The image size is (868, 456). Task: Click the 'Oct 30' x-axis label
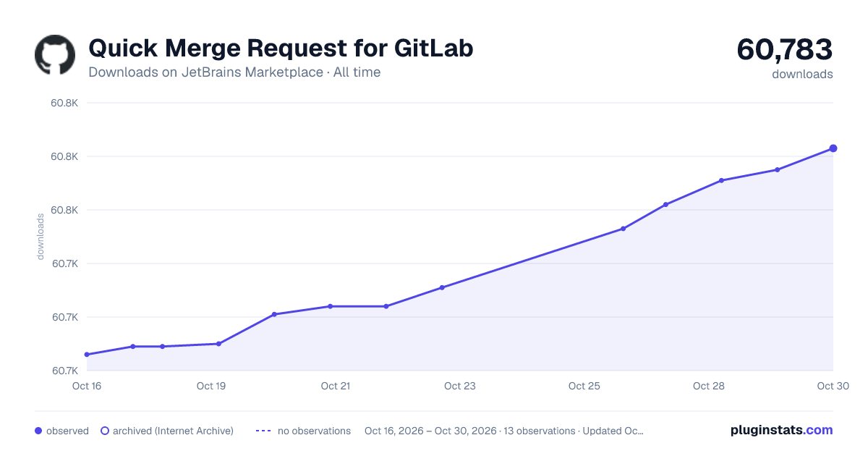pos(832,386)
